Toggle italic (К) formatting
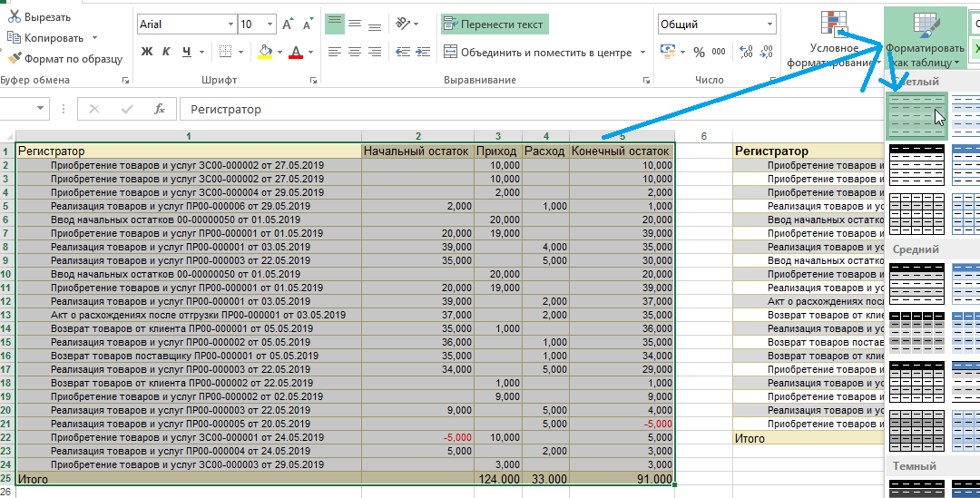Image resolution: width=980 pixels, height=498 pixels. [167, 53]
